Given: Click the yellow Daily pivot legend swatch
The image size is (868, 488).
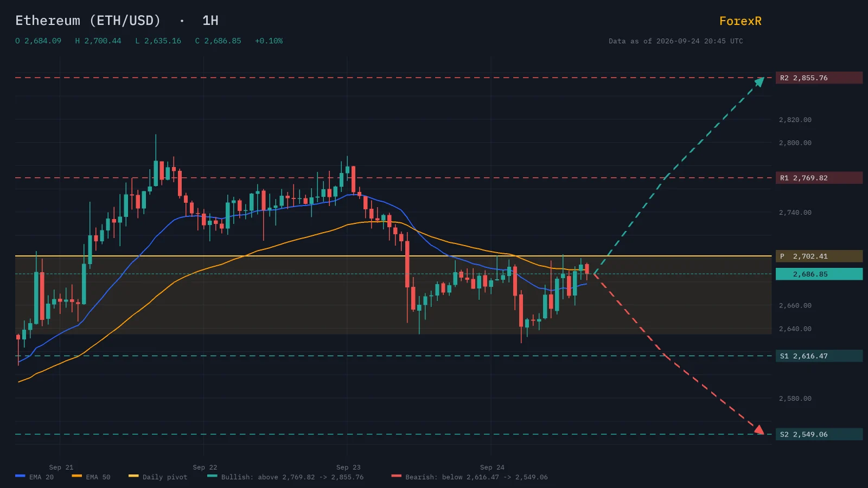Looking at the screenshot, I should tap(133, 476).
